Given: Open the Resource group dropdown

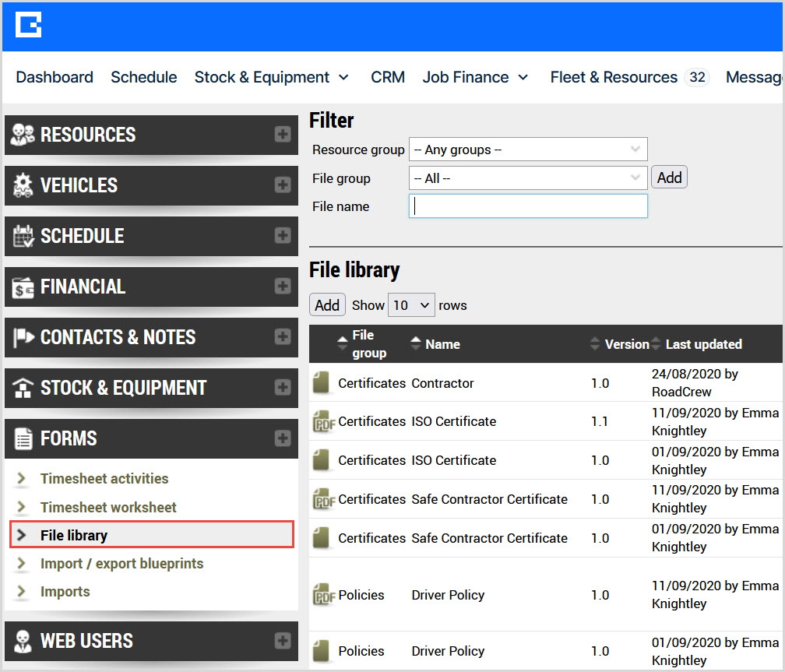Looking at the screenshot, I should (527, 150).
